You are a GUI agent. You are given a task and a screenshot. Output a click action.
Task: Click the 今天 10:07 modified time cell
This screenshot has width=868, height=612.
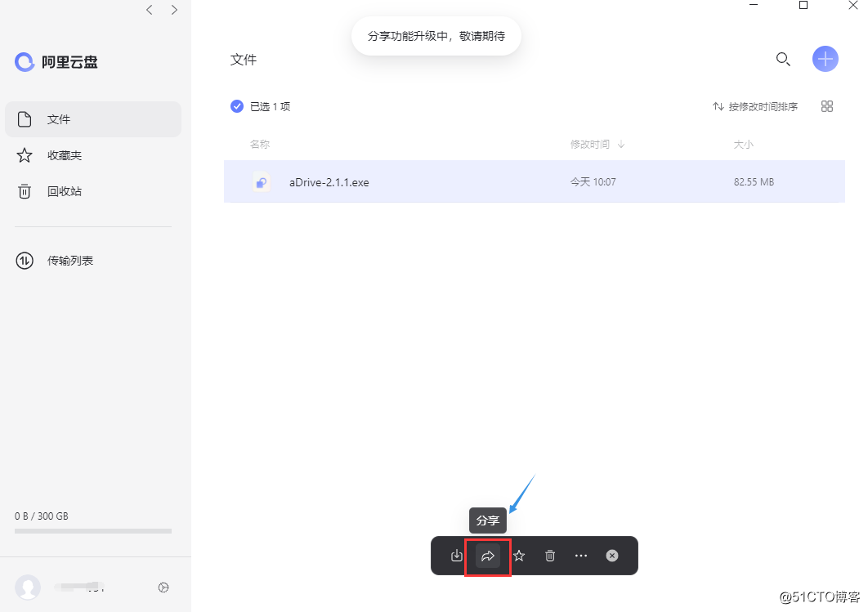click(593, 182)
